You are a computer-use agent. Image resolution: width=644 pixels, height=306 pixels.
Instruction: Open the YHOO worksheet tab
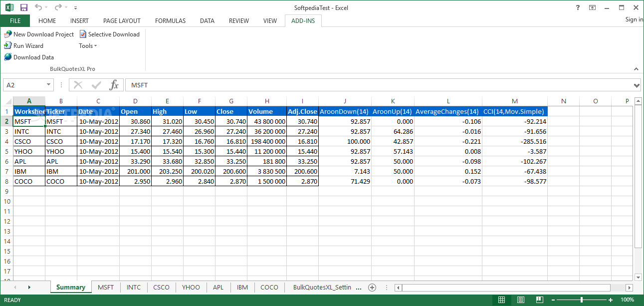(191, 287)
